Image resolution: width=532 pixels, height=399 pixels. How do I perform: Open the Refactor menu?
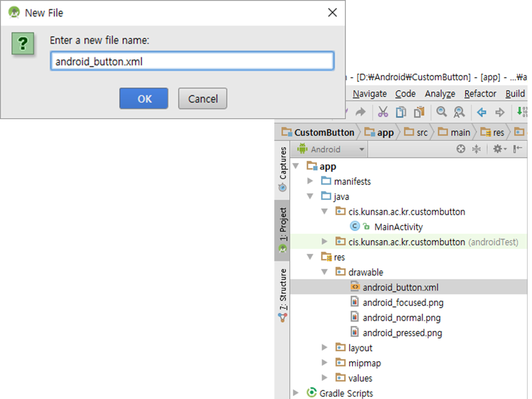[x=480, y=94]
